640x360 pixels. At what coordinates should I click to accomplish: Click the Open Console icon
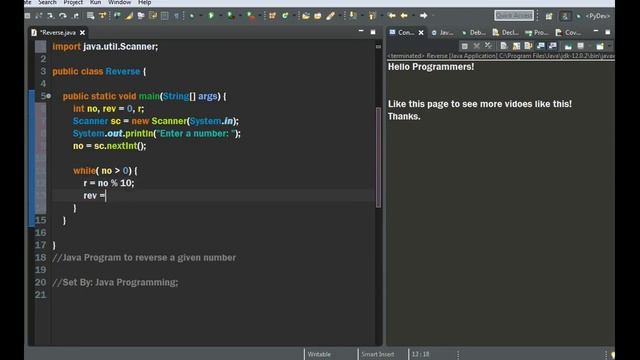[600, 46]
